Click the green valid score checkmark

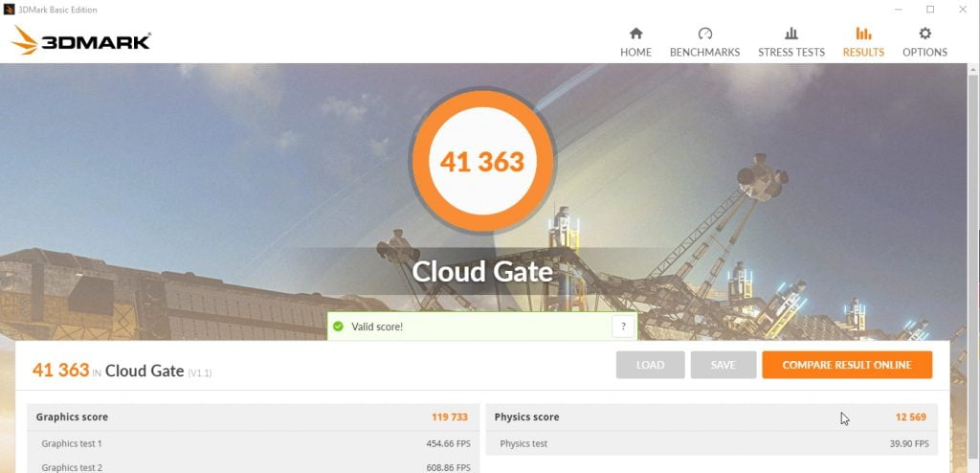pos(338,327)
